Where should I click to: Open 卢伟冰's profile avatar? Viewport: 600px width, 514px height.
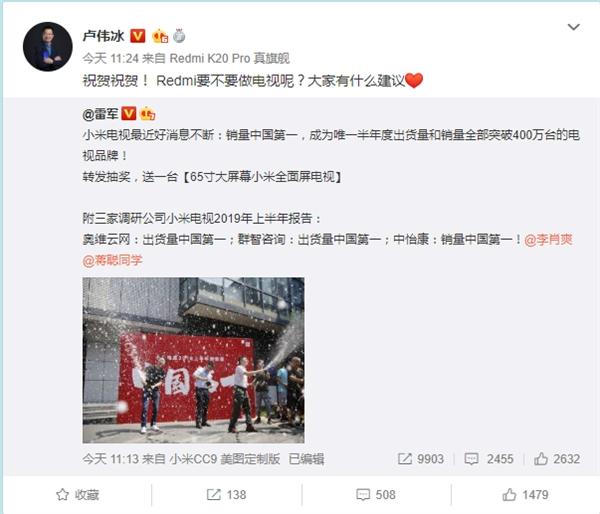pyautogui.click(x=47, y=47)
